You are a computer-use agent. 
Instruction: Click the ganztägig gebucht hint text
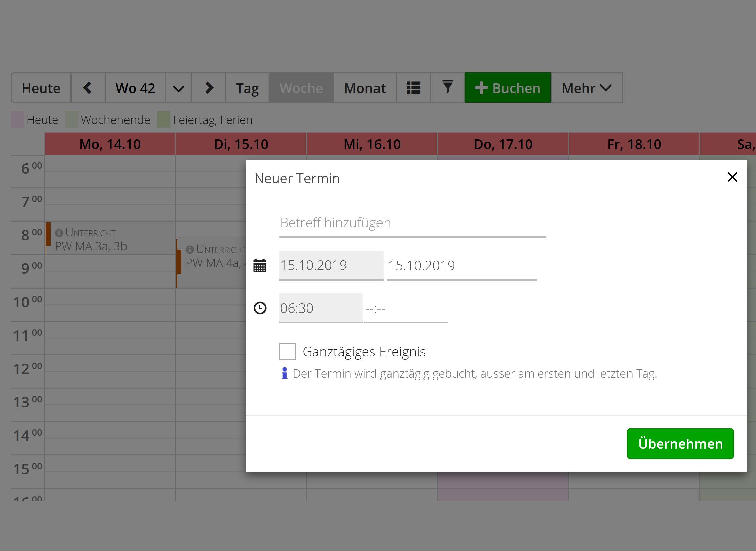point(475,374)
